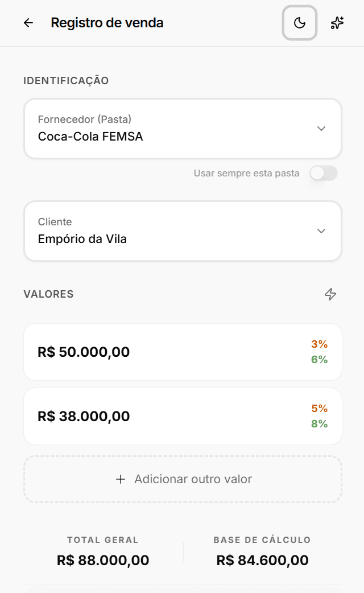Expand the Cliente dropdown chevron
This screenshot has height=593, width=364.
pyautogui.click(x=321, y=231)
